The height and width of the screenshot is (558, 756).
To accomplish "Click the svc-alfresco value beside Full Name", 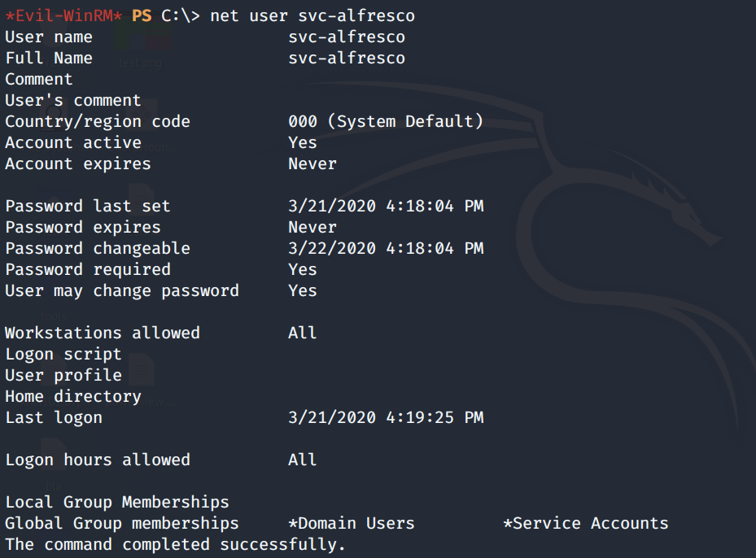I will click(346, 58).
